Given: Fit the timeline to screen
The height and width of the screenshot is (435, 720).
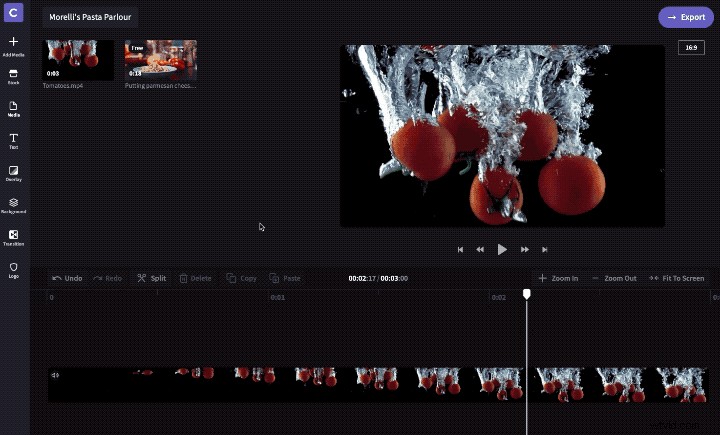Looking at the screenshot, I should point(677,278).
